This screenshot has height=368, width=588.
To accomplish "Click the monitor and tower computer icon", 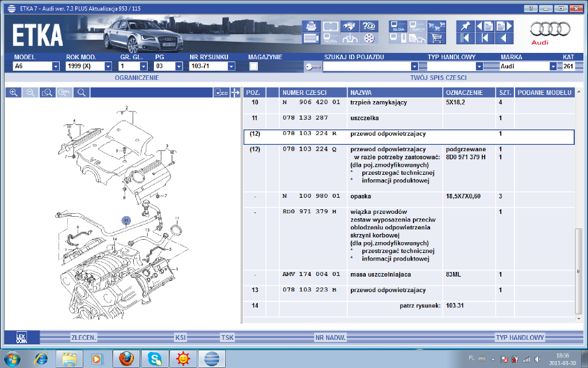I will 398,39.
